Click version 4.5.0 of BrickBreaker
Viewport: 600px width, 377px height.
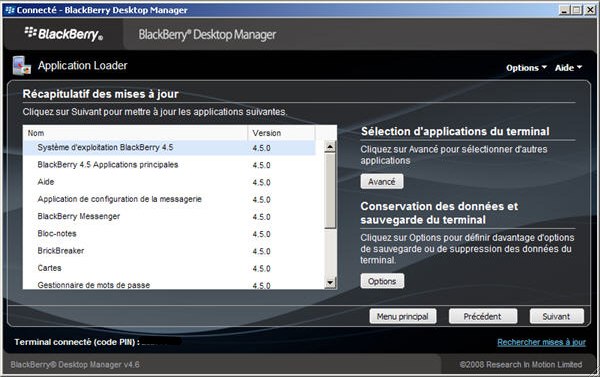coord(261,251)
